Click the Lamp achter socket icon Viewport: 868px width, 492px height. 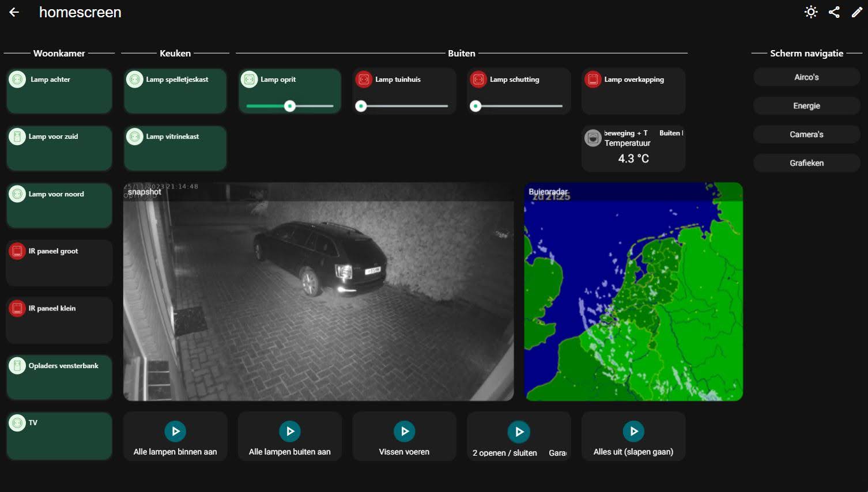[x=17, y=80]
